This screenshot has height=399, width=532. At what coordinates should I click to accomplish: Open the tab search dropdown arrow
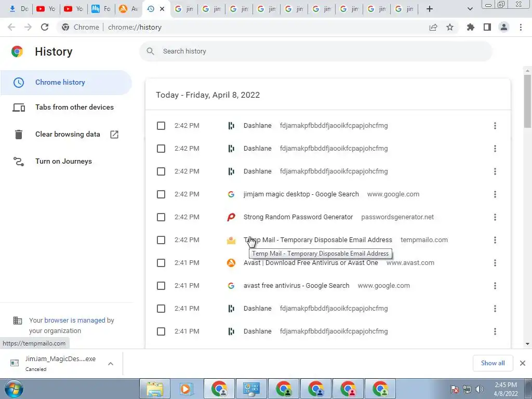470,9
